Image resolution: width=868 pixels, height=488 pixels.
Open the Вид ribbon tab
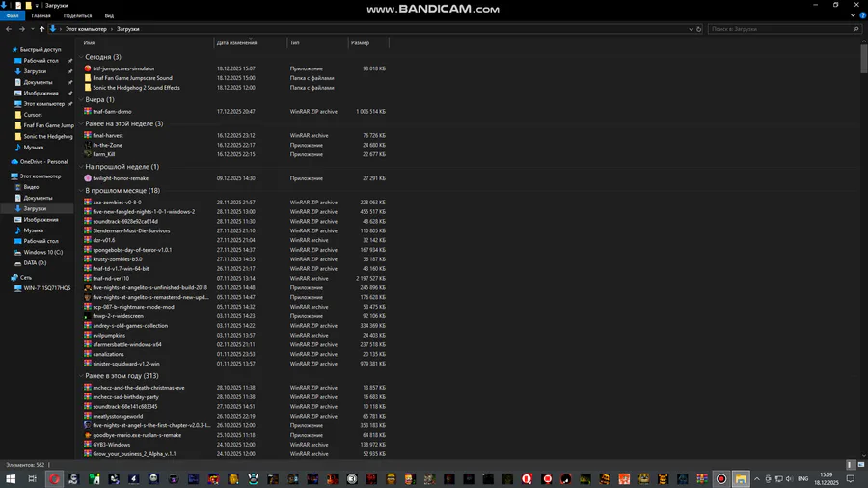tap(109, 16)
